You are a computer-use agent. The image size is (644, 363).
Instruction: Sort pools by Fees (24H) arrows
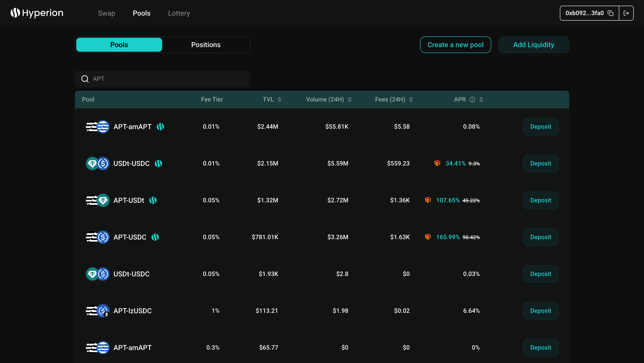coord(411,100)
